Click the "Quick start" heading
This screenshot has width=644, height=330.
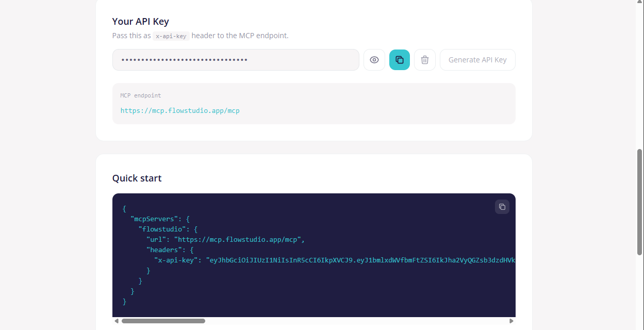[x=137, y=178]
